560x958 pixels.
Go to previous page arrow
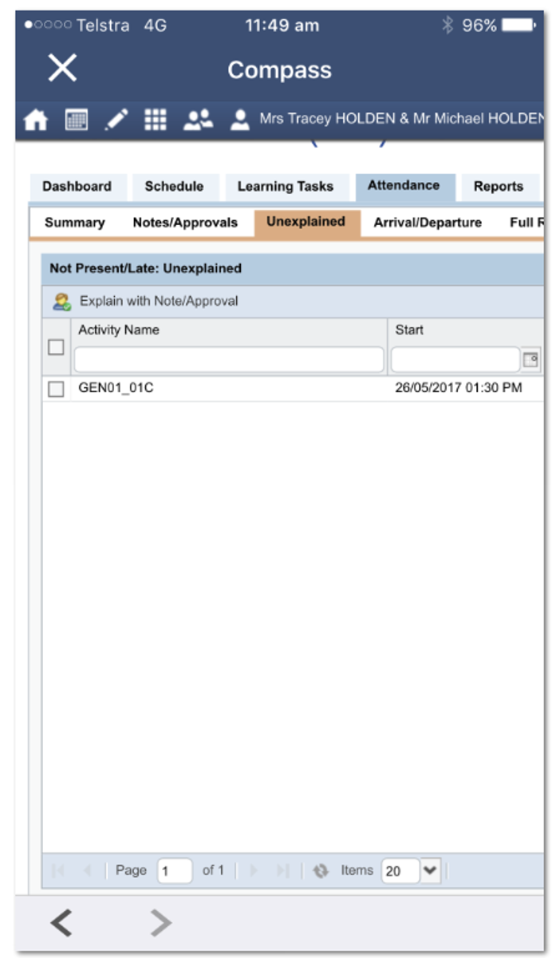89,871
